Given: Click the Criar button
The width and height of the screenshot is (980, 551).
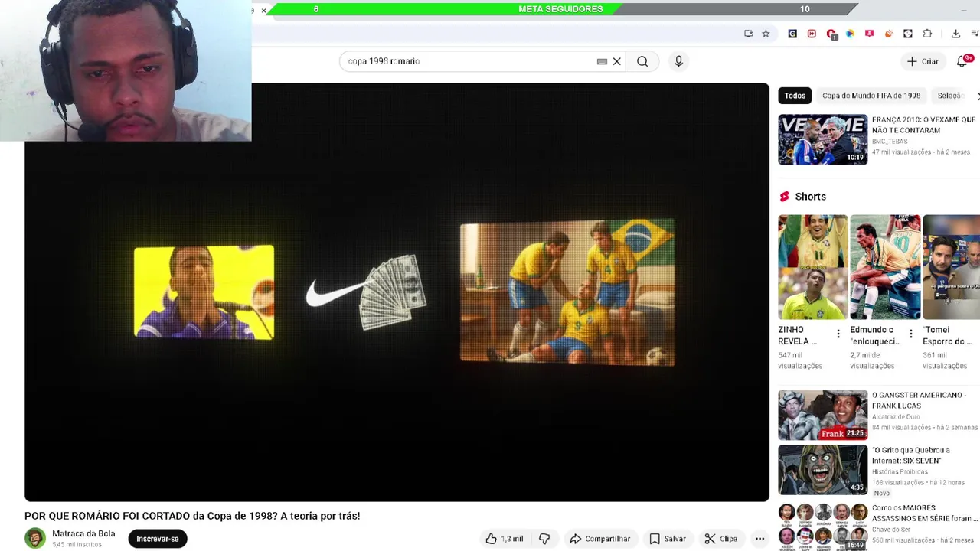Looking at the screenshot, I should (923, 61).
